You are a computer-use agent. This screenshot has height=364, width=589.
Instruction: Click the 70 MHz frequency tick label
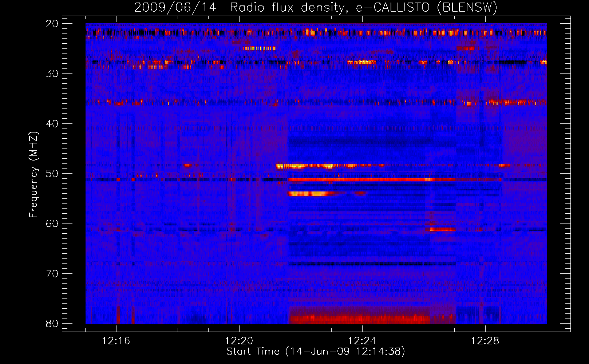tap(52, 274)
